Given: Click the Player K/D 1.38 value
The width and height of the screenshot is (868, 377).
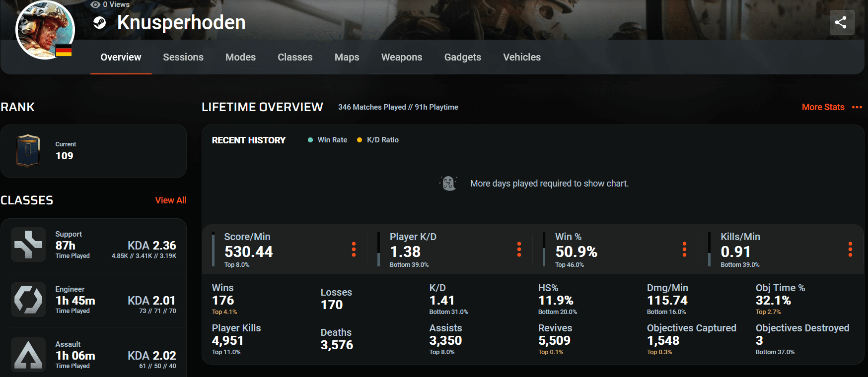Looking at the screenshot, I should coord(405,252).
